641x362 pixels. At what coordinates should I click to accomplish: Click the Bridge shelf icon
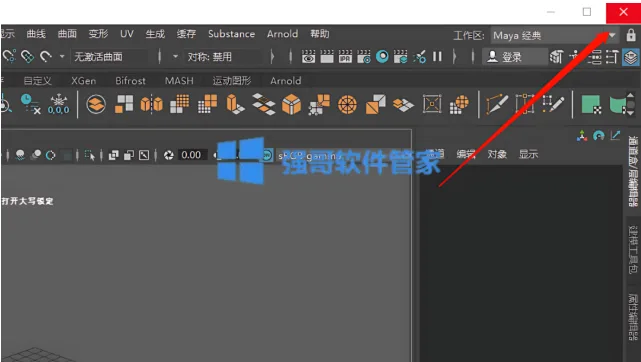pos(264,104)
